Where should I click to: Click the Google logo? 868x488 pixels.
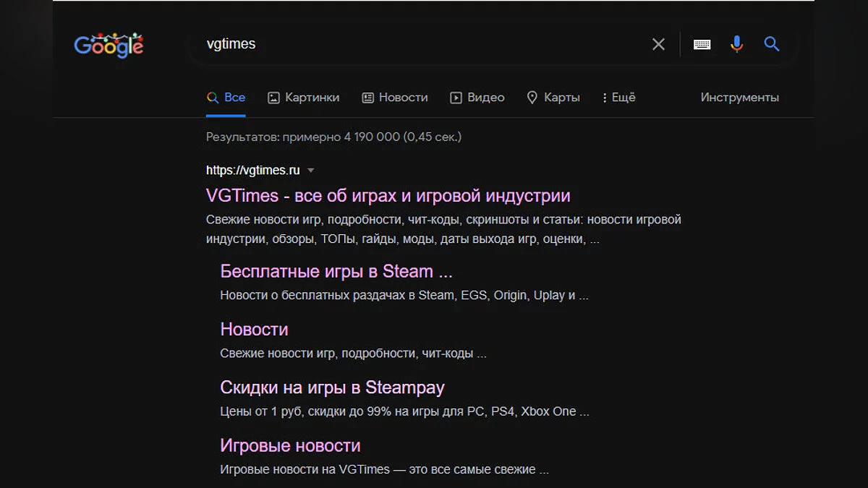click(x=109, y=46)
